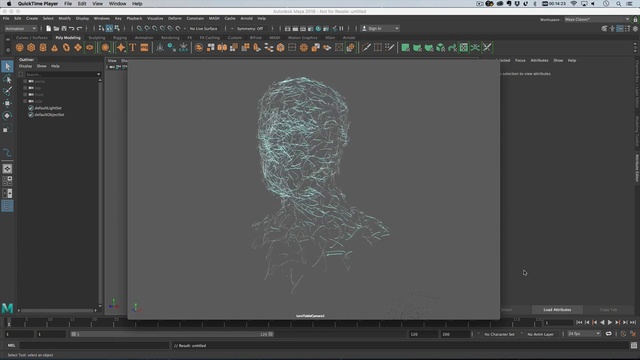Open the Script Editor icon at bottom right
This screenshot has width=640, height=360.
pos(633,345)
